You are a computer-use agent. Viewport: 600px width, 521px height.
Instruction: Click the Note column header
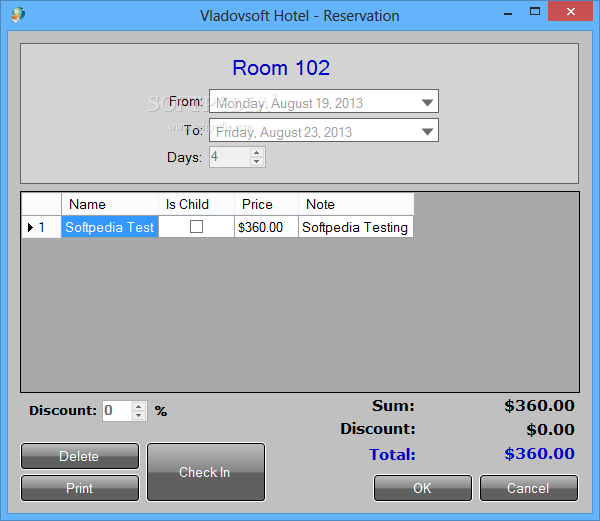(356, 204)
